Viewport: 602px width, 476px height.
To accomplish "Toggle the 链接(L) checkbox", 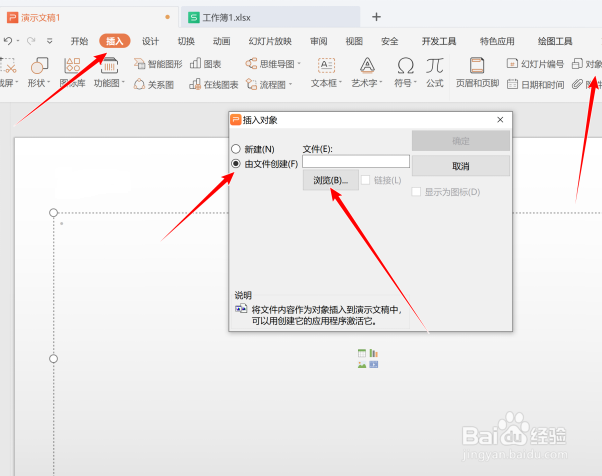I will click(x=366, y=180).
